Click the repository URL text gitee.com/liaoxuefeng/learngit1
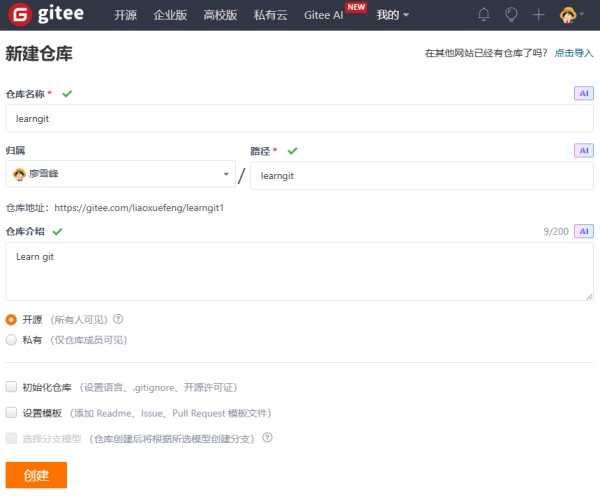600x496 pixels. tap(139, 208)
